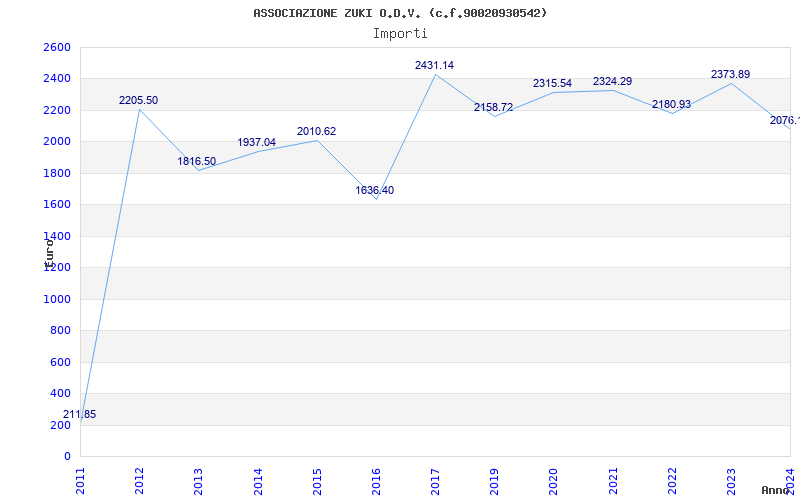
Task: Click y-axis value 1800
Action: tap(57, 173)
